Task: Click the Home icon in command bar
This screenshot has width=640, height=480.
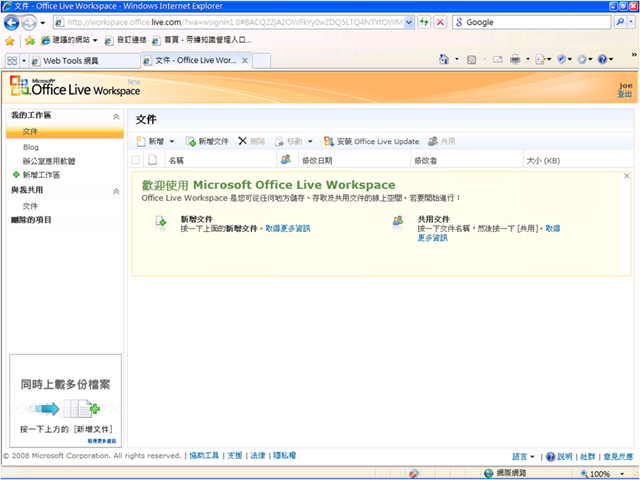Action: [x=444, y=60]
